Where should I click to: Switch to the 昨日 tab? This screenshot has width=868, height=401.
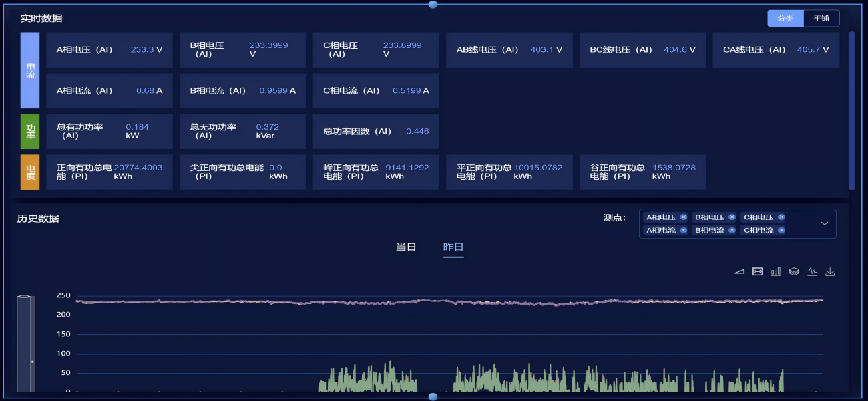453,247
